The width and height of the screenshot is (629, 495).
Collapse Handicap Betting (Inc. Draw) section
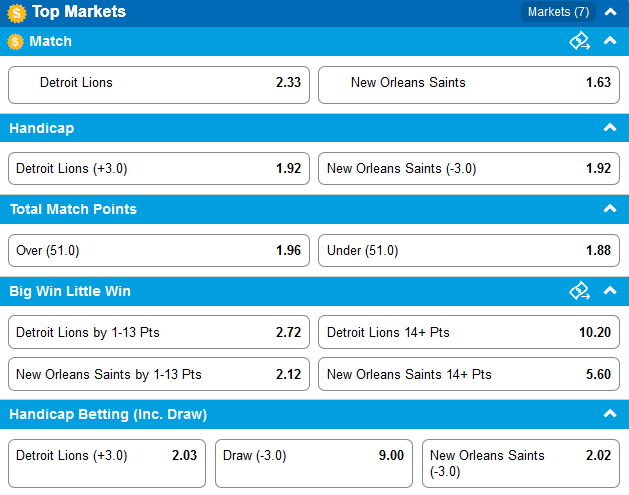pos(610,414)
